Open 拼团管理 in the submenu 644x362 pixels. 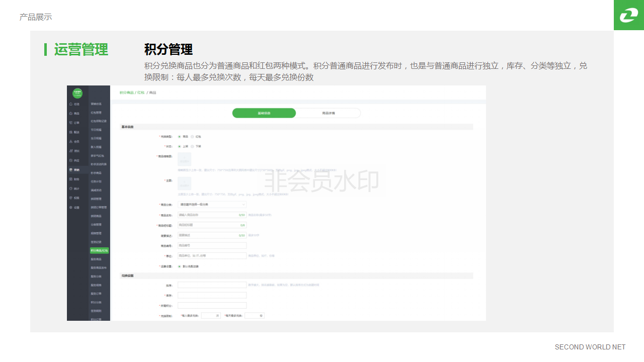tap(96, 199)
